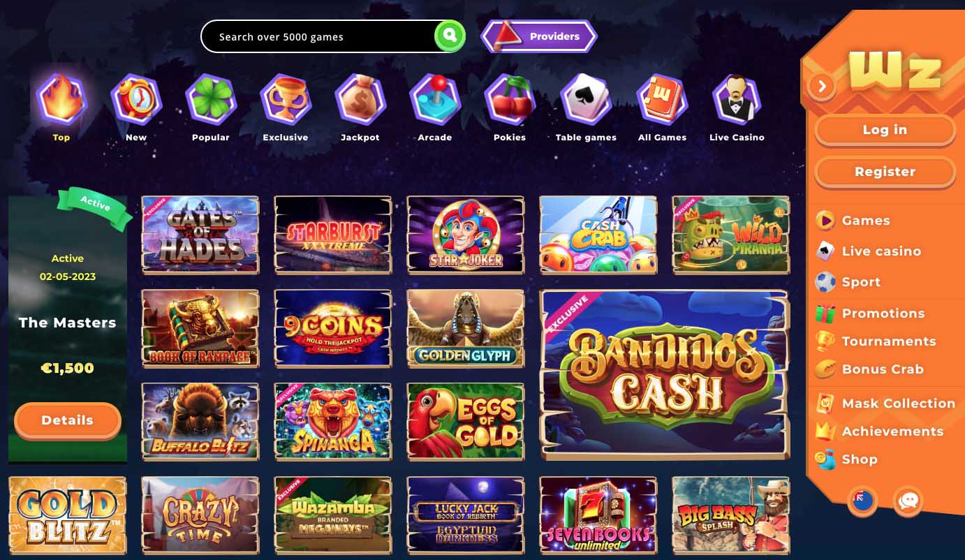Screen dimensions: 965x560
Task: Open the New games clock icon
Action: click(x=136, y=100)
